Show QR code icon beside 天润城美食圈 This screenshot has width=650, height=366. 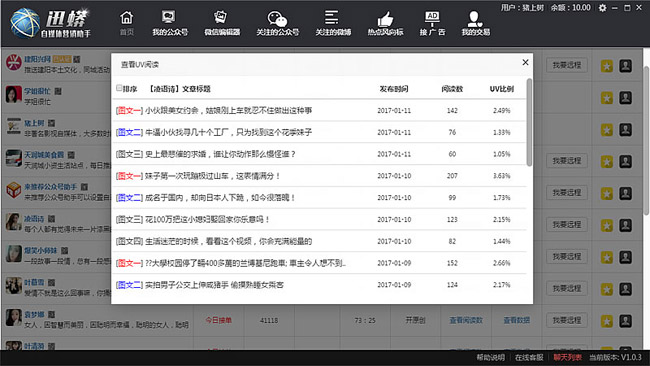tap(71, 155)
